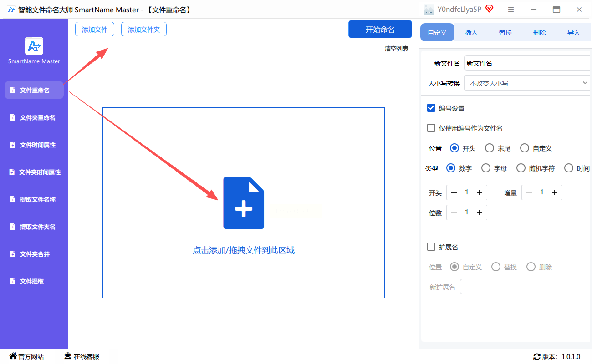The height and width of the screenshot is (364, 592).
Task: Click the 添加文件夹 button
Action: point(144,30)
